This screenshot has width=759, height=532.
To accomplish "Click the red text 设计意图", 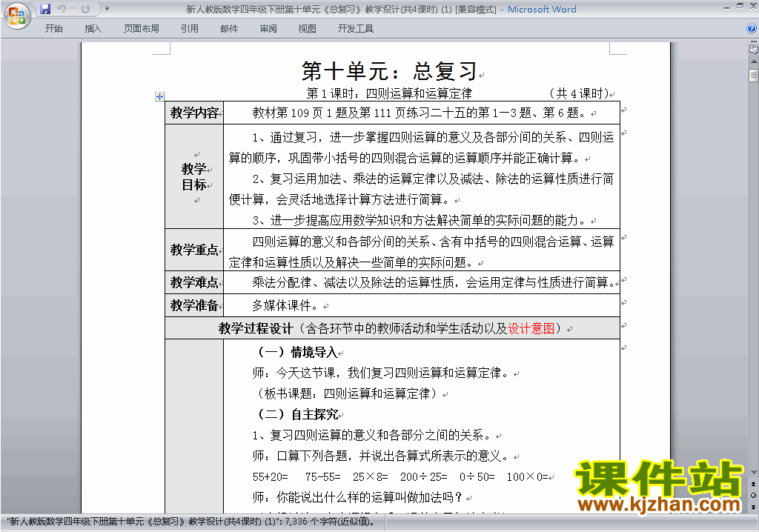I will coord(531,329).
